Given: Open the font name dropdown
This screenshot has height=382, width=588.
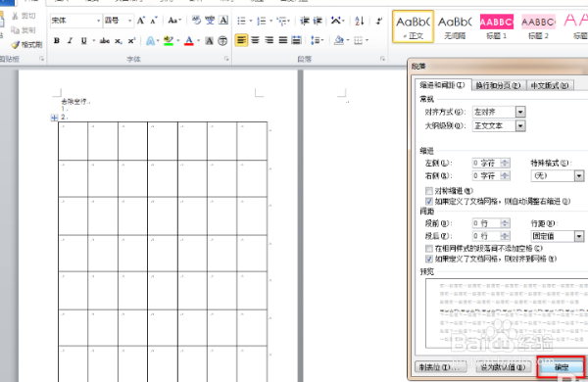Looking at the screenshot, I should click(98, 21).
